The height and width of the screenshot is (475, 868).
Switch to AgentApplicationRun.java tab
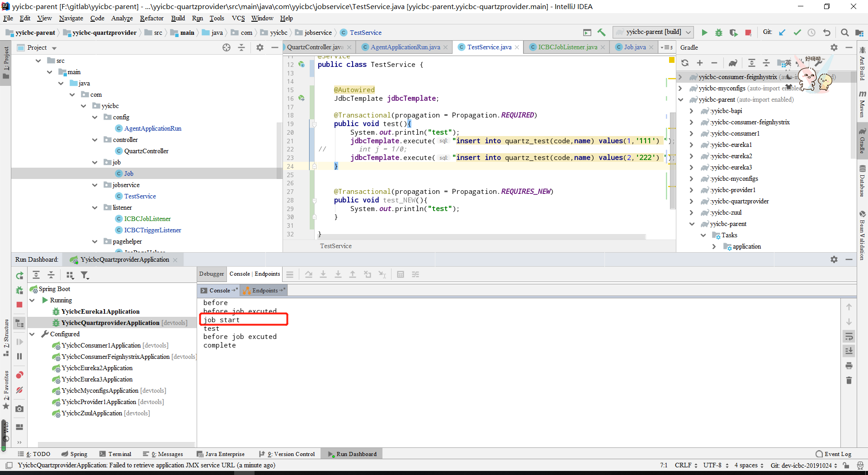coord(405,47)
